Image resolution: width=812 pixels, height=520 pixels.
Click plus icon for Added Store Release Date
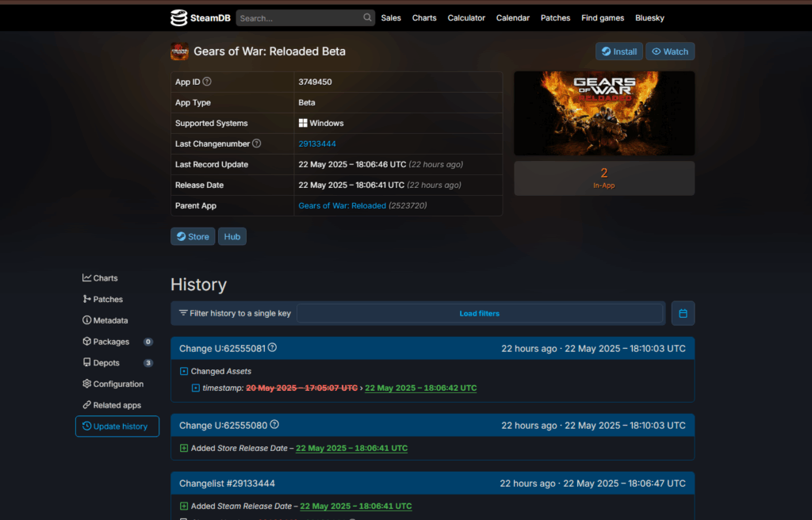point(184,448)
